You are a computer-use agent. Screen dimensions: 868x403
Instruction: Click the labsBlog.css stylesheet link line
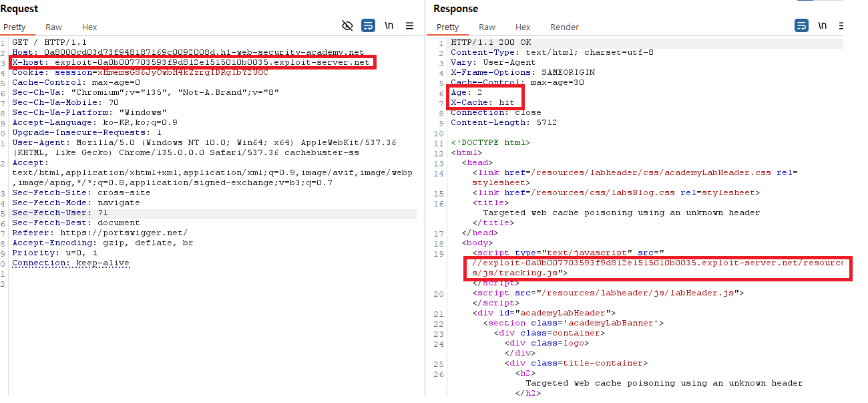[616, 192]
